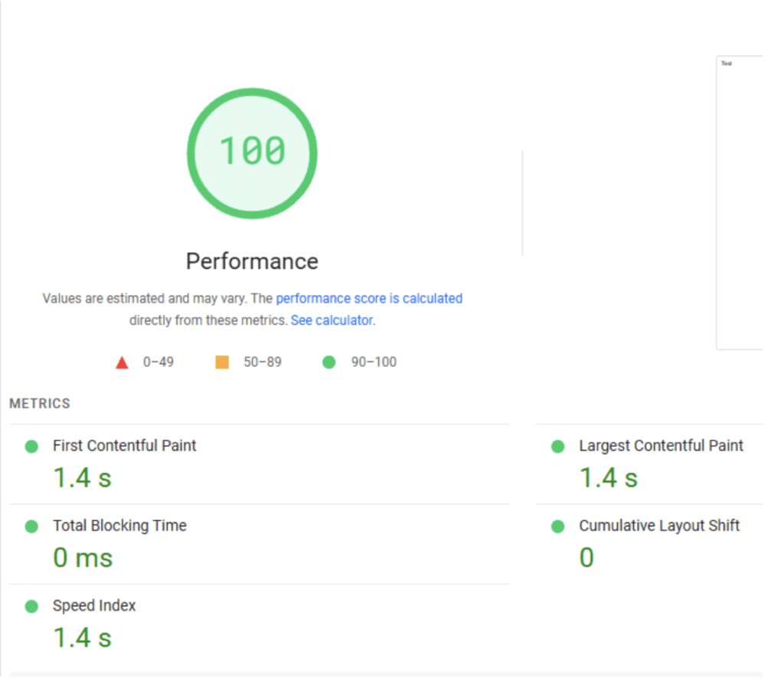Click green dot beside Cumulative Layout Shift

tap(557, 526)
